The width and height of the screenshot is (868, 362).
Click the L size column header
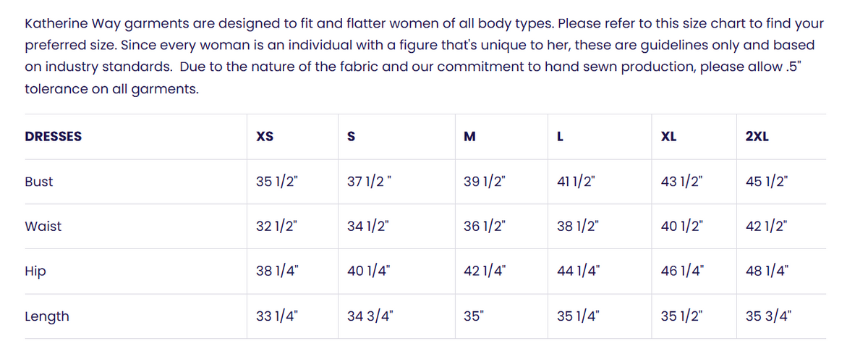(x=561, y=136)
